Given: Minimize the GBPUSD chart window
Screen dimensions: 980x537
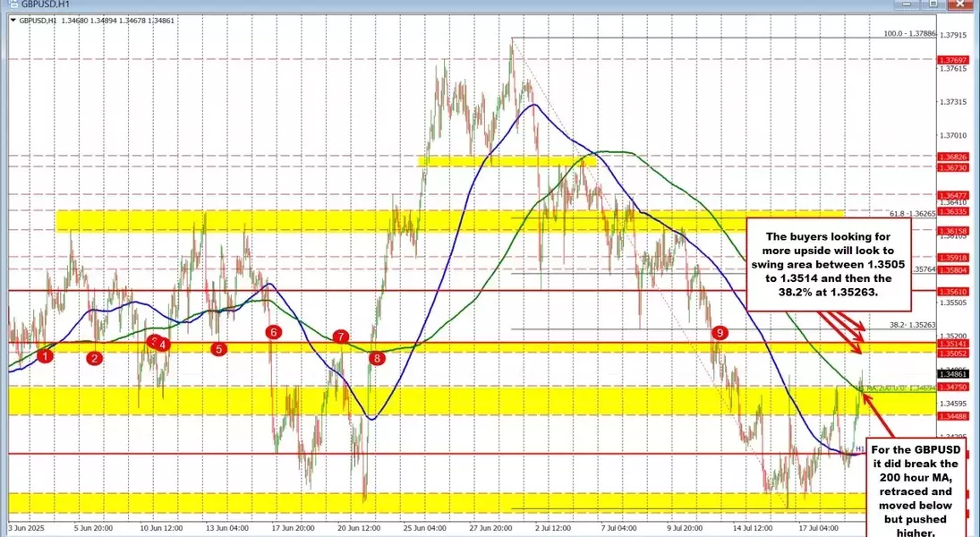Looking at the screenshot, I should pyautogui.click(x=907, y=4).
